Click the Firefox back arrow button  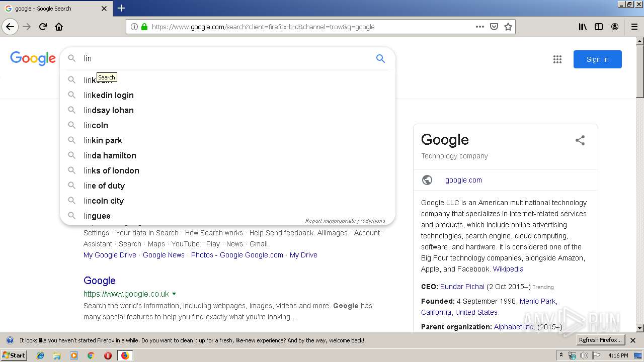[x=10, y=27]
